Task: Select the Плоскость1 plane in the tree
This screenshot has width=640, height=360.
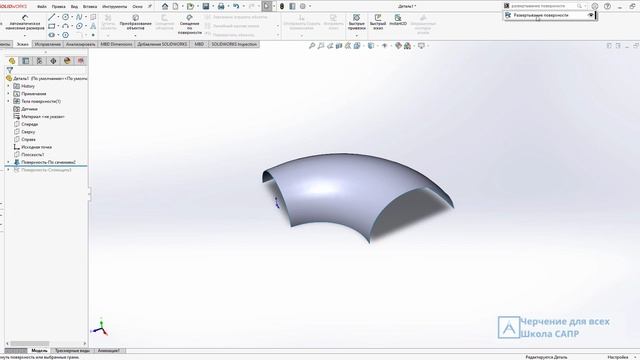Action: (33, 155)
